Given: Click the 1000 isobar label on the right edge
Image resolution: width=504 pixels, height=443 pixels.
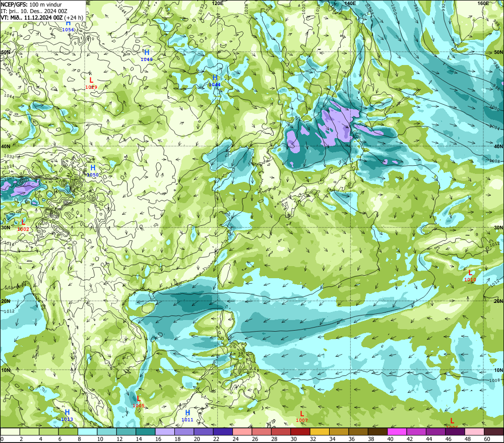Looking at the screenshot, I should point(494,108).
